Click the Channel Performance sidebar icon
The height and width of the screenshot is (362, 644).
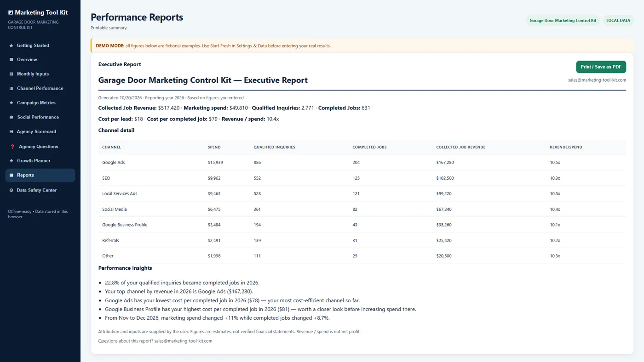click(x=11, y=88)
